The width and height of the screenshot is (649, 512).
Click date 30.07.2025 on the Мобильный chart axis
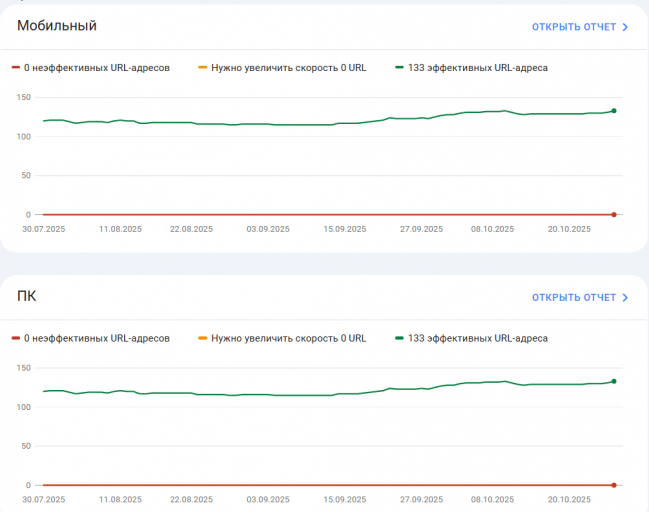43,229
